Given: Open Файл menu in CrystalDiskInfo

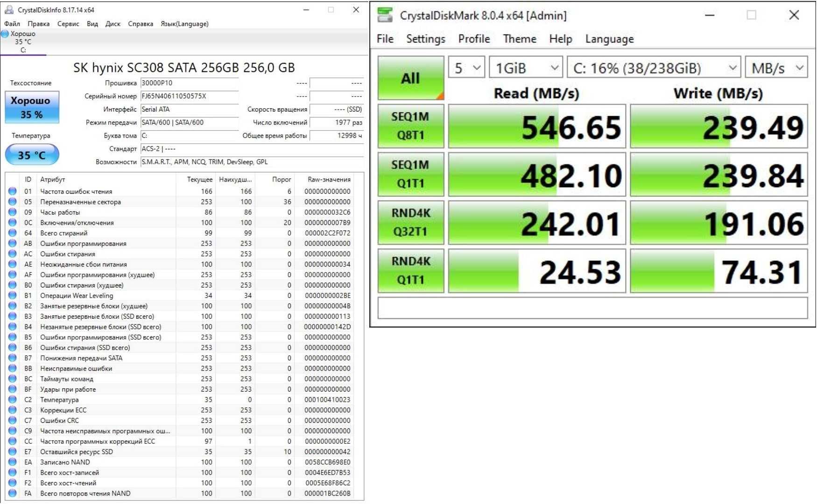Looking at the screenshot, I should click(12, 24).
